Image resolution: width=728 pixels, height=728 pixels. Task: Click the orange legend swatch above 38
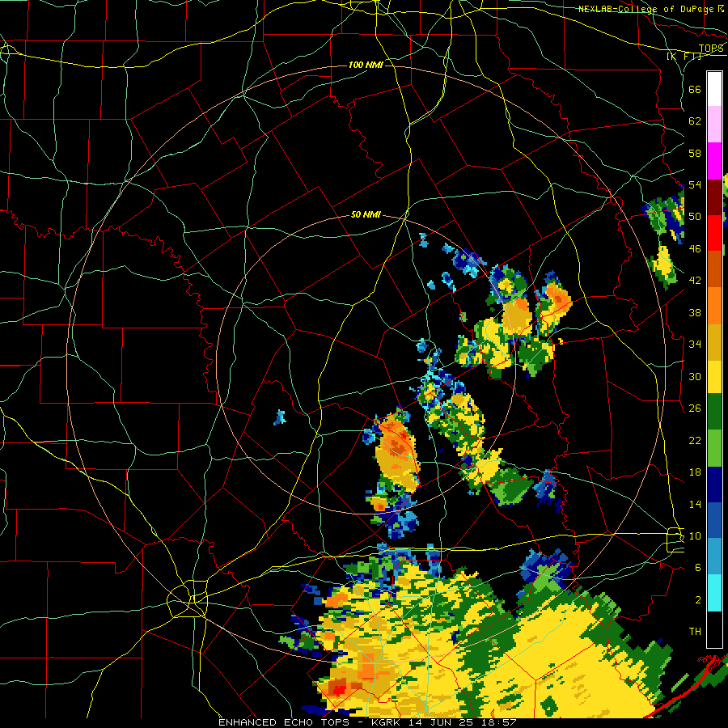click(714, 306)
